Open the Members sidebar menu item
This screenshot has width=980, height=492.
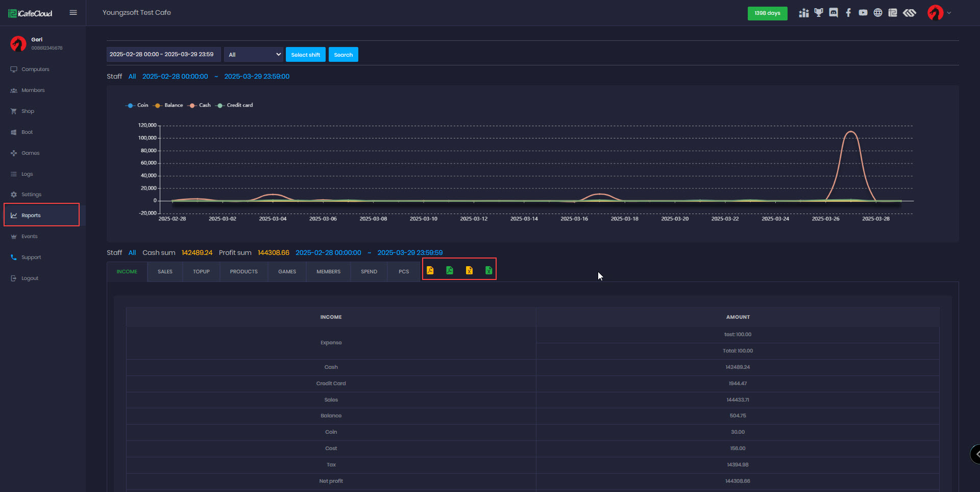33,90
